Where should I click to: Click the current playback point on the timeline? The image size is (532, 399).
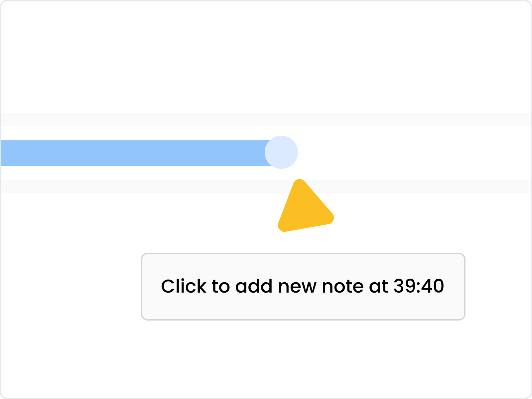(281, 152)
